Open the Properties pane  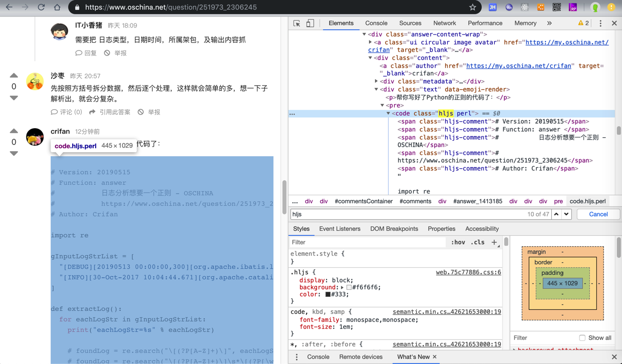(x=441, y=229)
